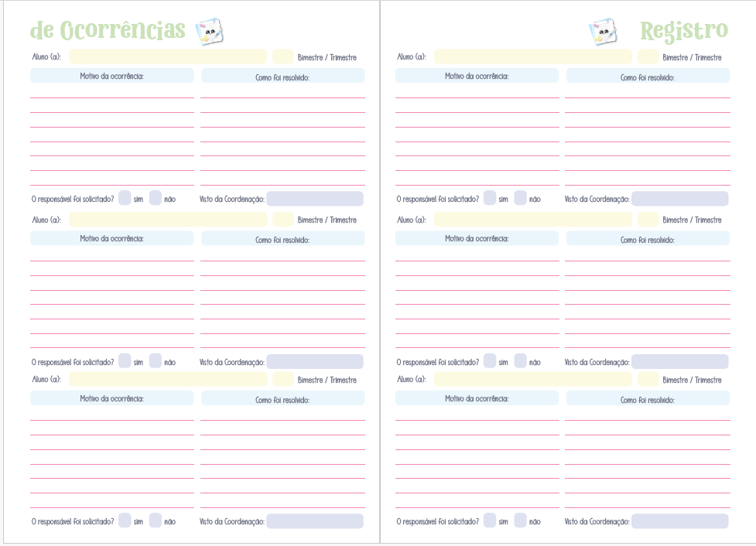The width and height of the screenshot is (756, 546).
Task: Tick "não" checkbox in third entry of Ocorrências page
Action: pyautogui.click(x=156, y=520)
